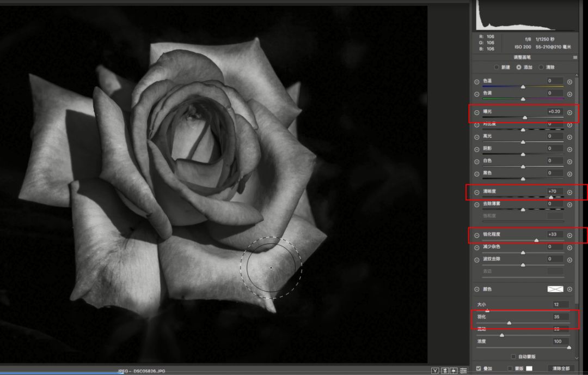Click the plus icon beside 清晰度 (Clarity)
The height and width of the screenshot is (375, 588).
click(569, 192)
